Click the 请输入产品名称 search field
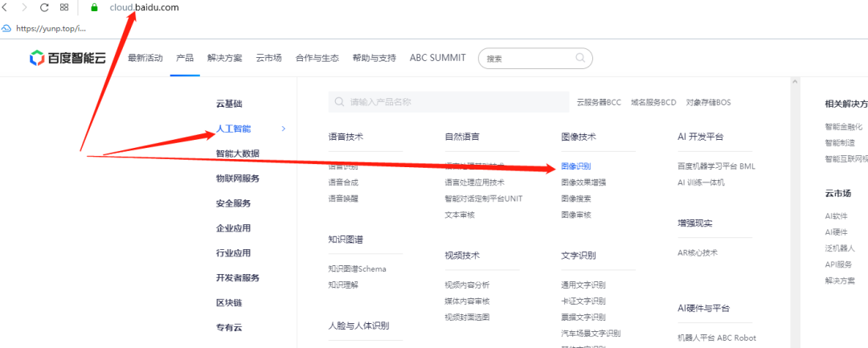 448,102
